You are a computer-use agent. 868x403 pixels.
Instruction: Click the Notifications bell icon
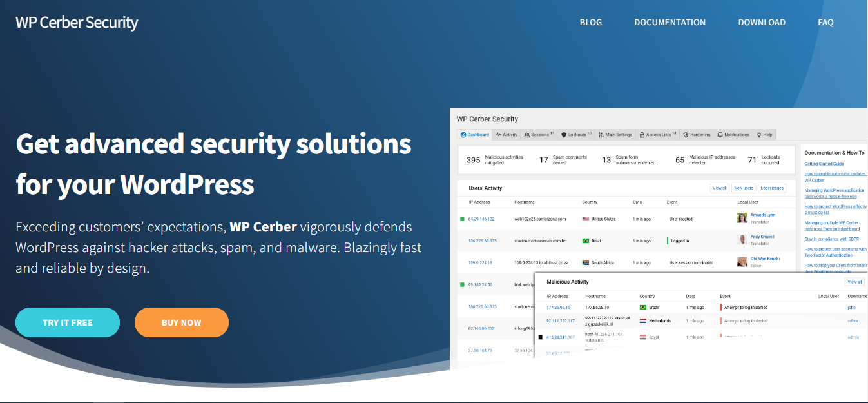click(x=719, y=134)
